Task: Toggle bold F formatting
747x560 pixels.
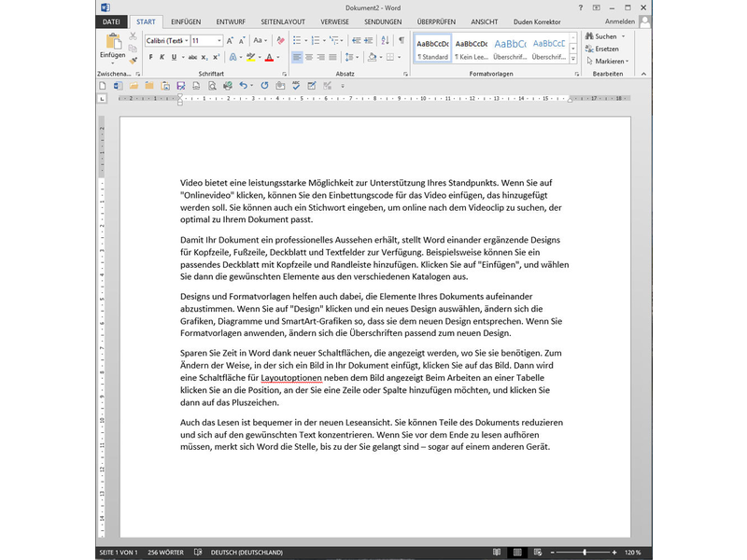Action: point(150,57)
